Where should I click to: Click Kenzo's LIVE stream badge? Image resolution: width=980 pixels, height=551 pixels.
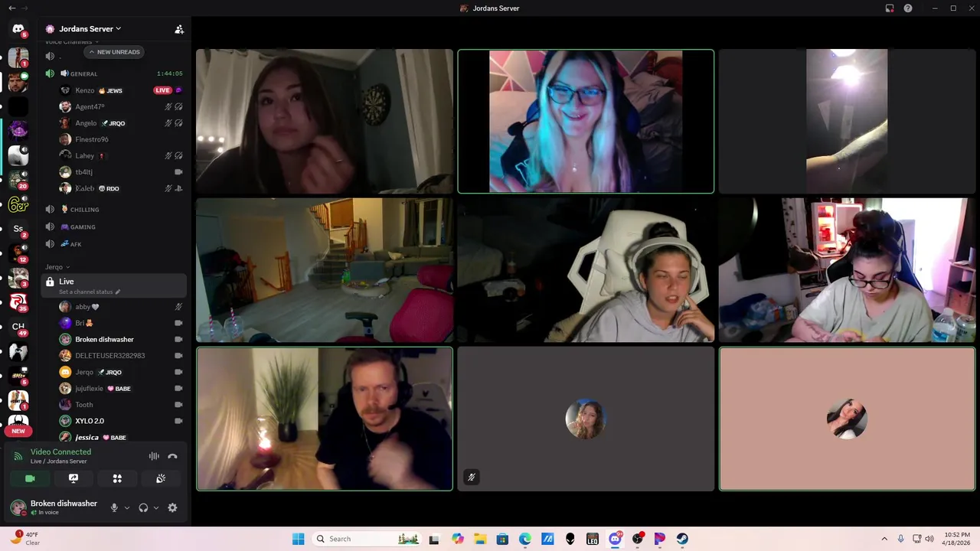162,90
